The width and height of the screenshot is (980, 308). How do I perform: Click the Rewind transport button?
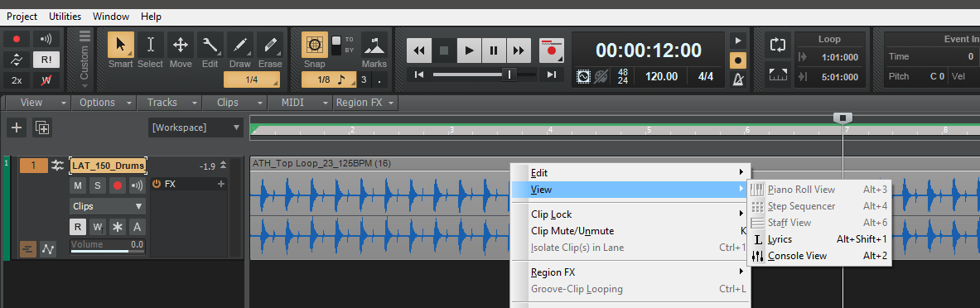pyautogui.click(x=419, y=51)
